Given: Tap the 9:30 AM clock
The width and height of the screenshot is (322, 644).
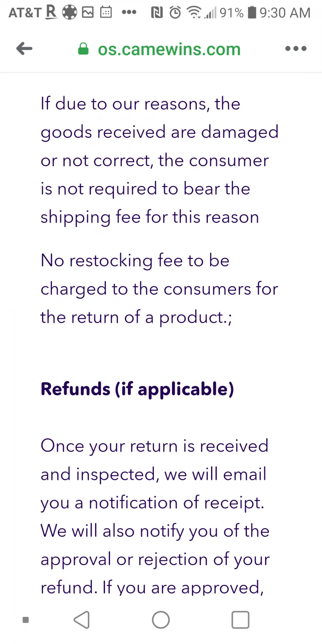Looking at the screenshot, I should [x=285, y=13].
